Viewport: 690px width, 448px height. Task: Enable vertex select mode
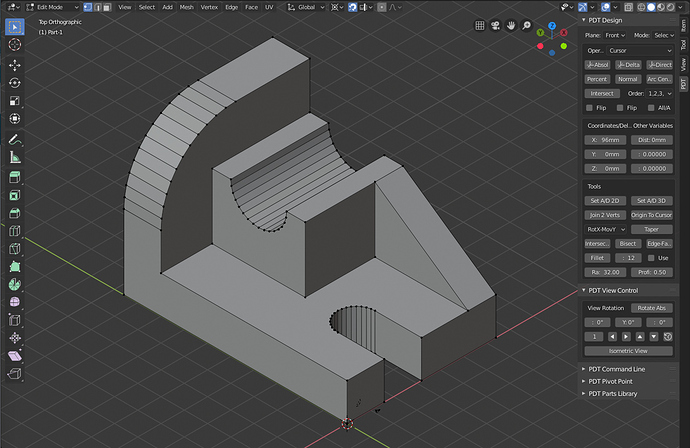pos(88,7)
